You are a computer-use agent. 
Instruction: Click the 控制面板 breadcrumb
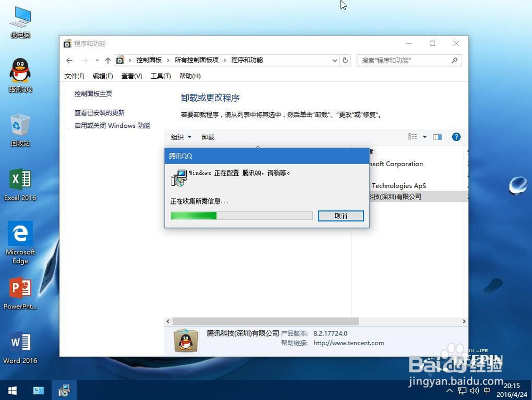(x=149, y=60)
